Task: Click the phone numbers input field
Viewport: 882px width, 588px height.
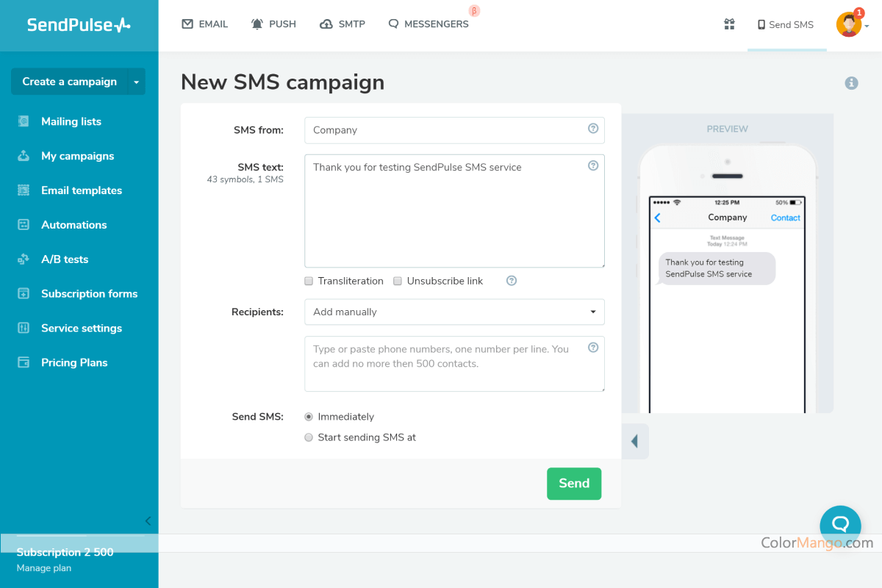Action: pos(454,363)
